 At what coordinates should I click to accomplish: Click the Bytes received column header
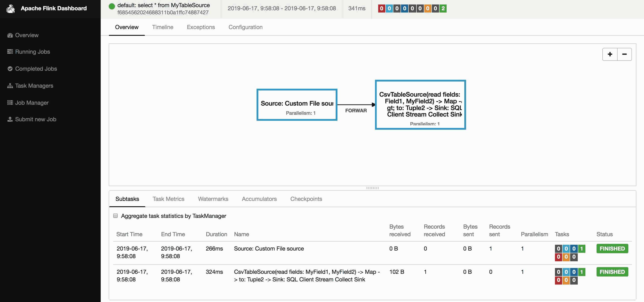point(400,230)
